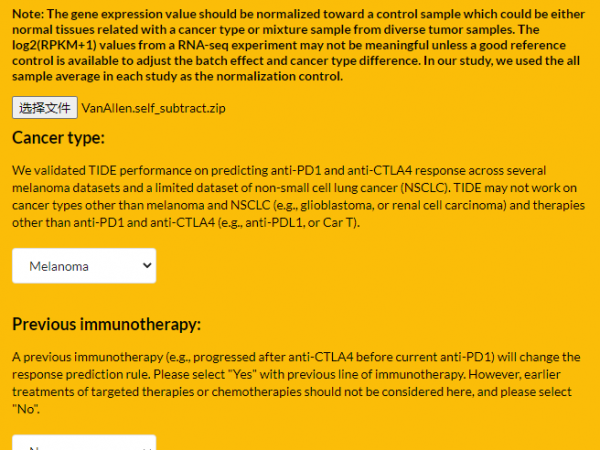Click the chevron arrow in Melanoma dropdown

147,266
